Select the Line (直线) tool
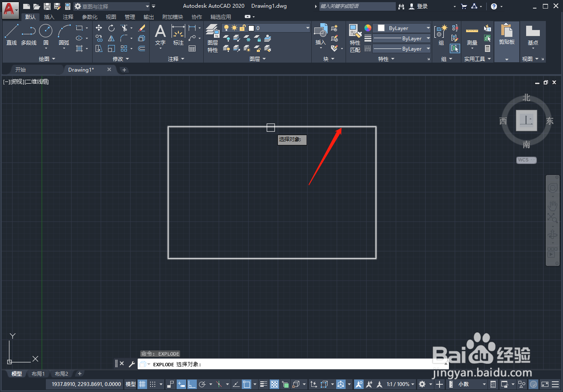 (12, 35)
